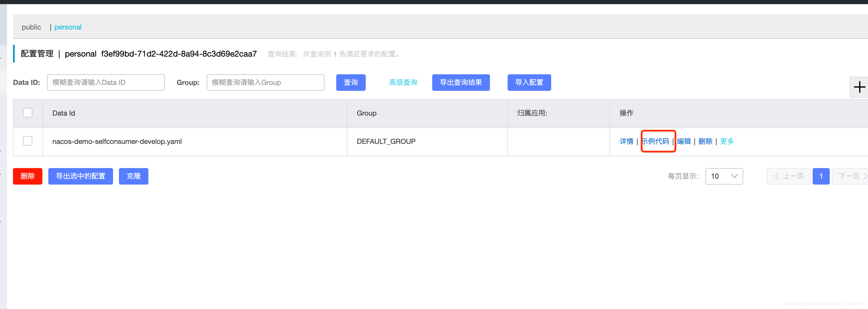
Task: Open 详情 details for the yaml config
Action: [626, 141]
